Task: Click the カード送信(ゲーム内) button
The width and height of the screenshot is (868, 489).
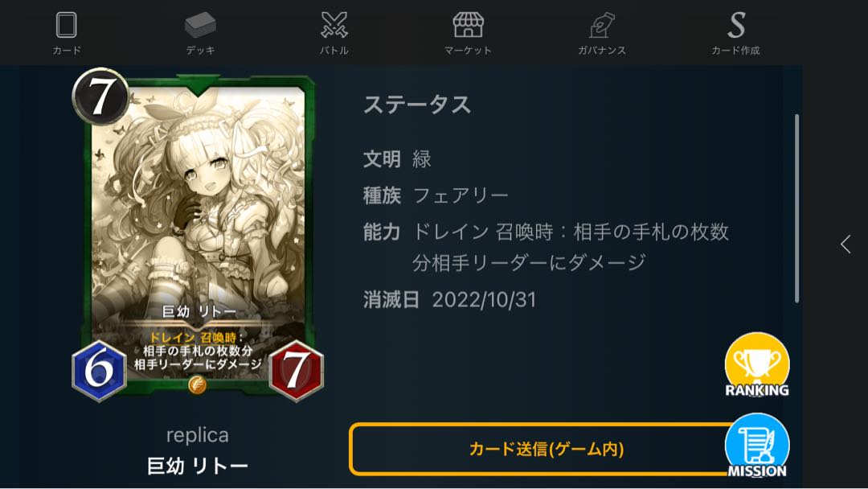Action: point(545,449)
